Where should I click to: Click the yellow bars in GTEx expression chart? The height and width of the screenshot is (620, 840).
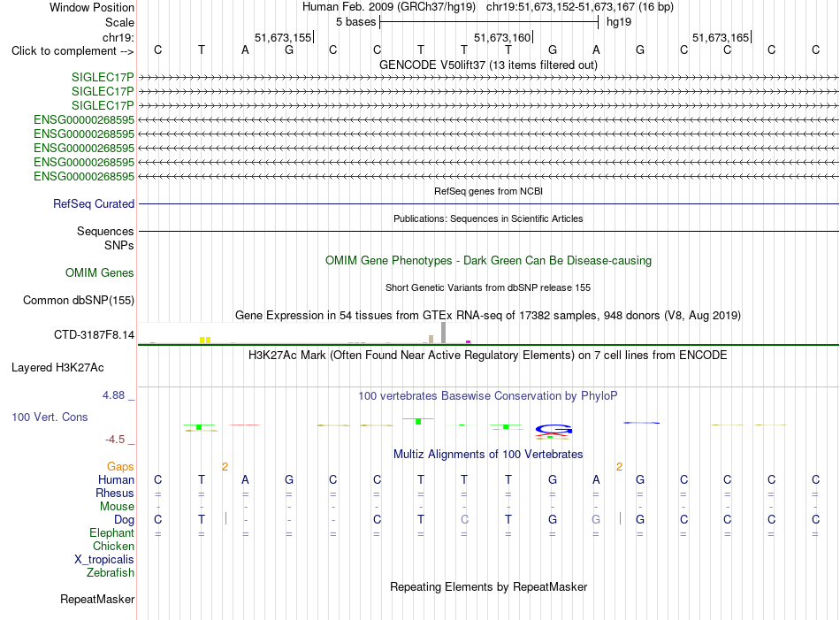205,341
